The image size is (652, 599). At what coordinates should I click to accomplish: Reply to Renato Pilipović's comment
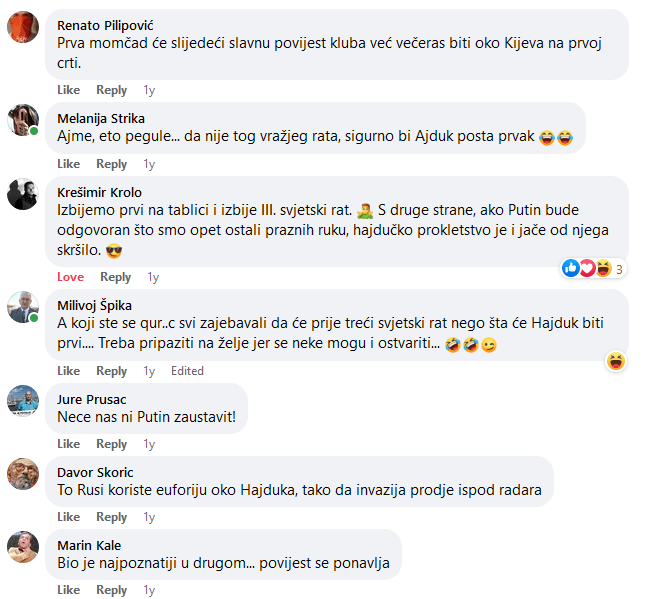click(x=112, y=90)
